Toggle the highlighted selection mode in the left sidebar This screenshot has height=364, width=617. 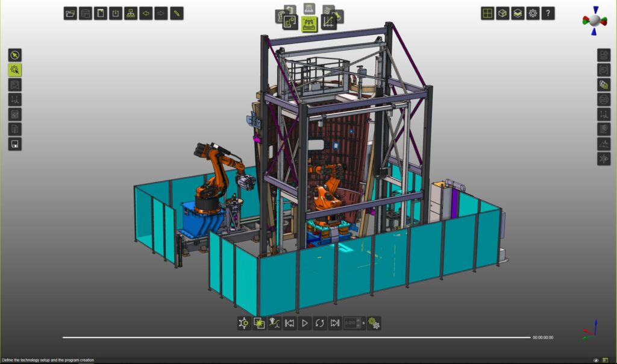[15, 70]
